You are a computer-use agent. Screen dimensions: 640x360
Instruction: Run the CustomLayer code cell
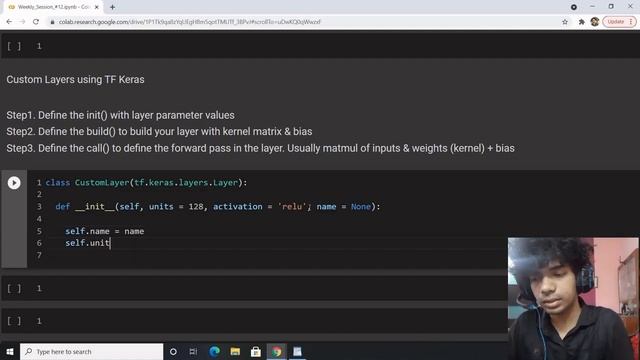14,183
